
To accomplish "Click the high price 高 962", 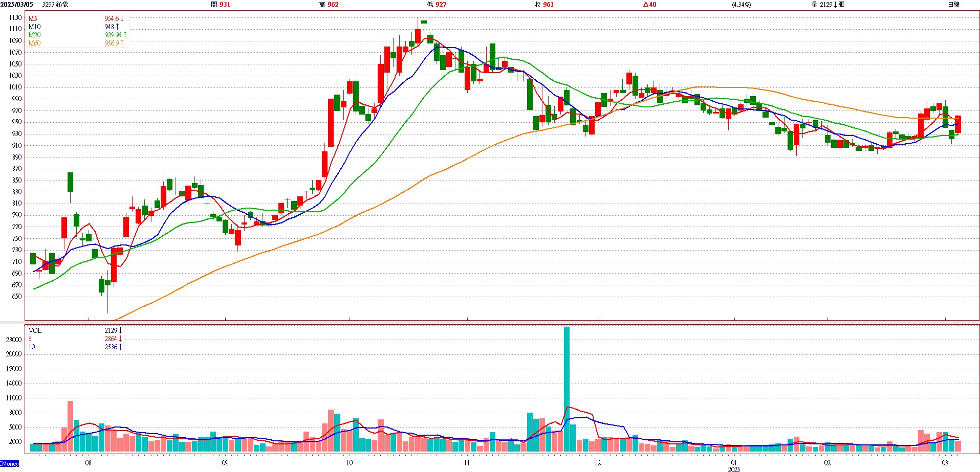I will [329, 5].
